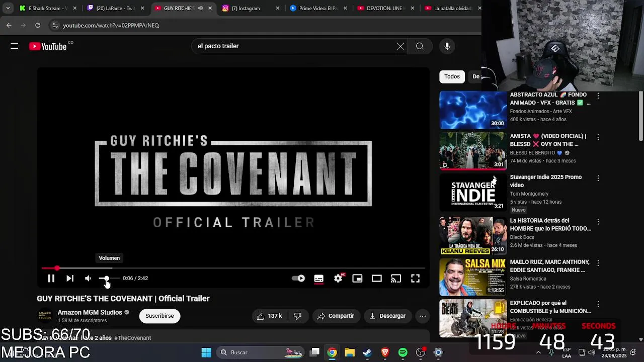The image size is (644, 362).
Task: Dislike the video
Action: (298, 316)
